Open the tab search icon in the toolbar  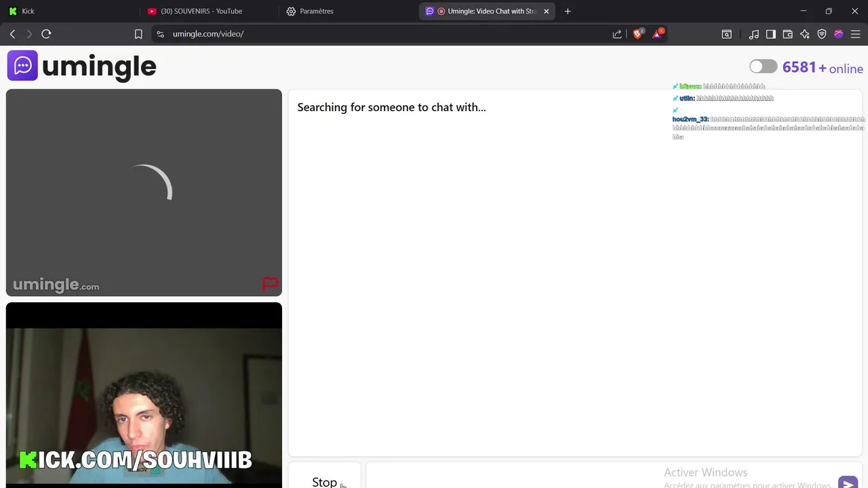(727, 34)
